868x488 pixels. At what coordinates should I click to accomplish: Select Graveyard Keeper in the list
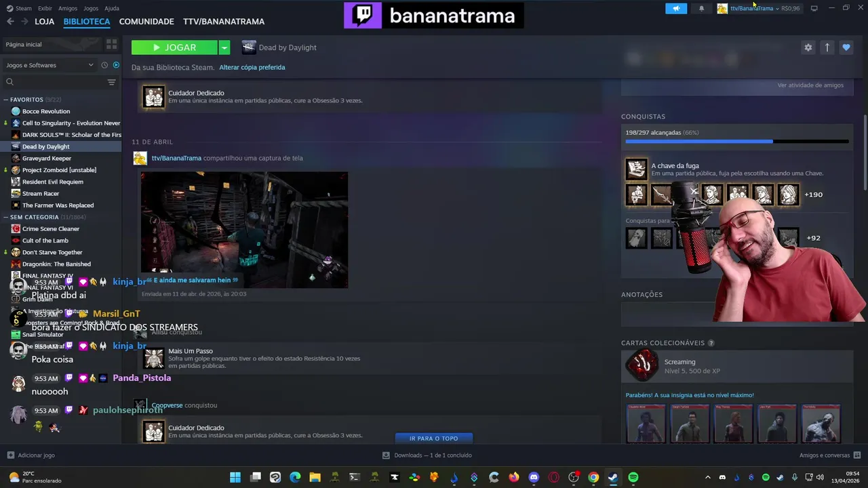(x=47, y=158)
